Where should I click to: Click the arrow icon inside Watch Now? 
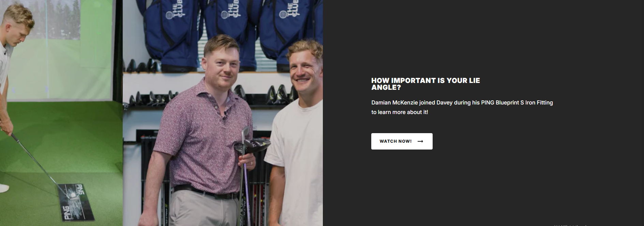pyautogui.click(x=420, y=141)
